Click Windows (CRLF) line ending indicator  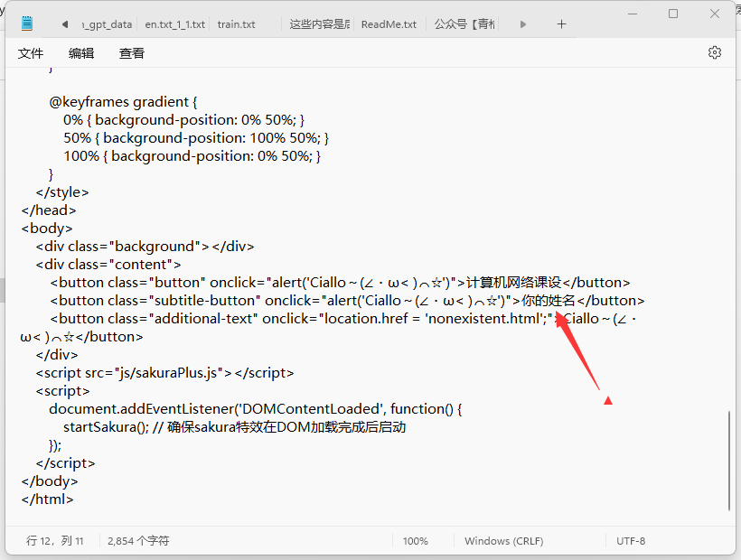tap(503, 541)
